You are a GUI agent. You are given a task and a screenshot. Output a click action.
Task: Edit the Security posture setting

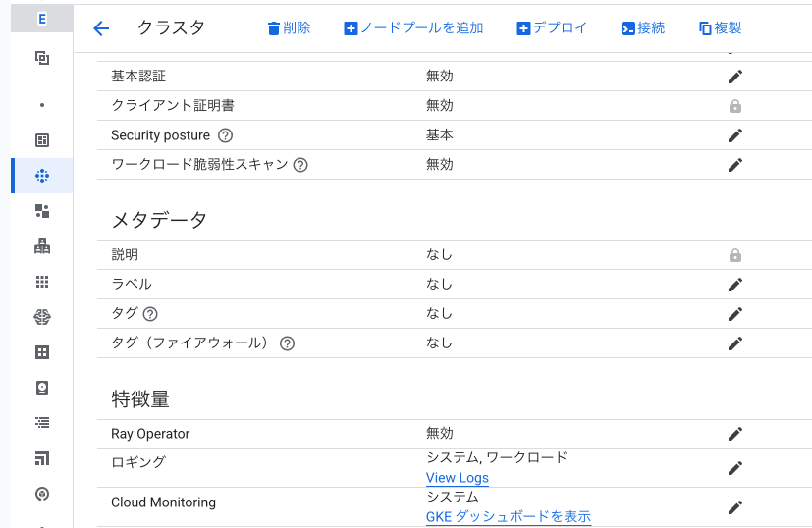[x=734, y=135]
